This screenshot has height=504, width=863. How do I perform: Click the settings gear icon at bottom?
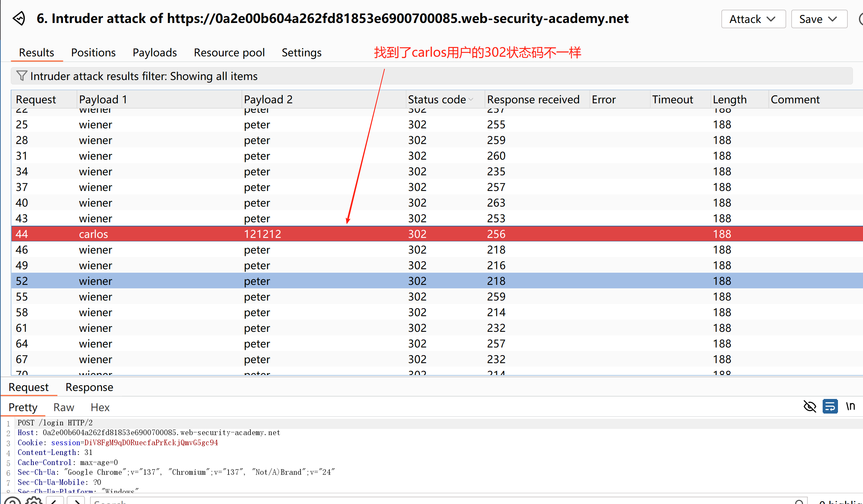34,501
